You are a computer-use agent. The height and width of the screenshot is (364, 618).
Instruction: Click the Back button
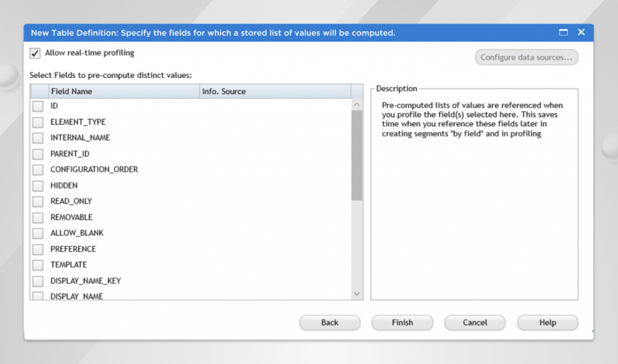(x=330, y=322)
